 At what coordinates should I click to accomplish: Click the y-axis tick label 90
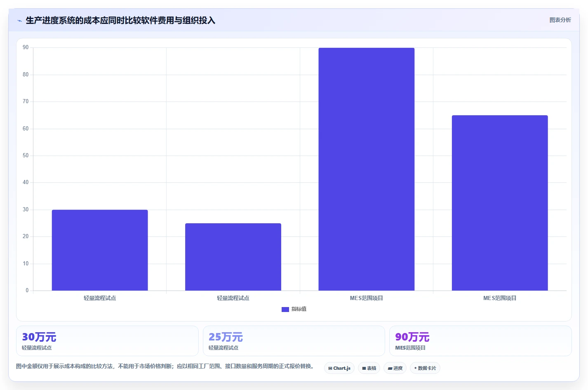pyautogui.click(x=26, y=47)
